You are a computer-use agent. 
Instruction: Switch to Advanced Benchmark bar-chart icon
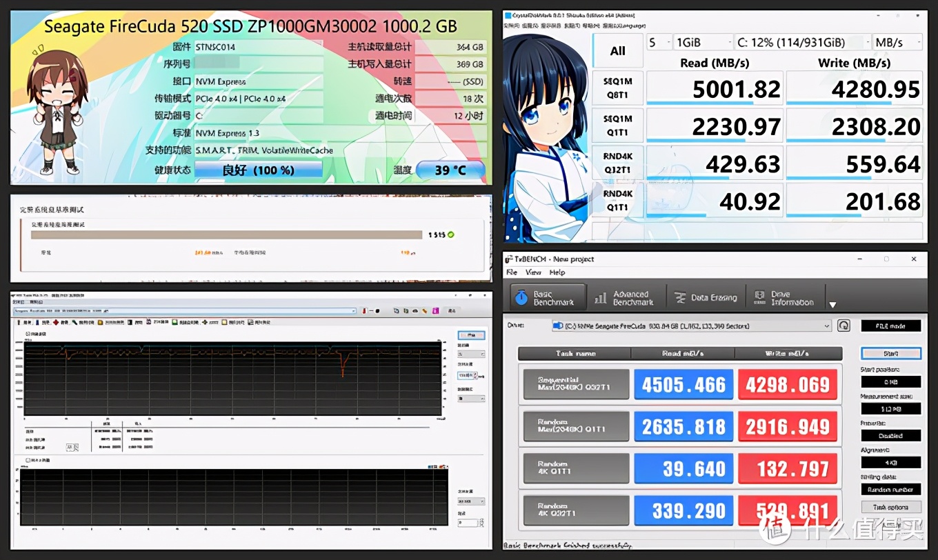(601, 298)
